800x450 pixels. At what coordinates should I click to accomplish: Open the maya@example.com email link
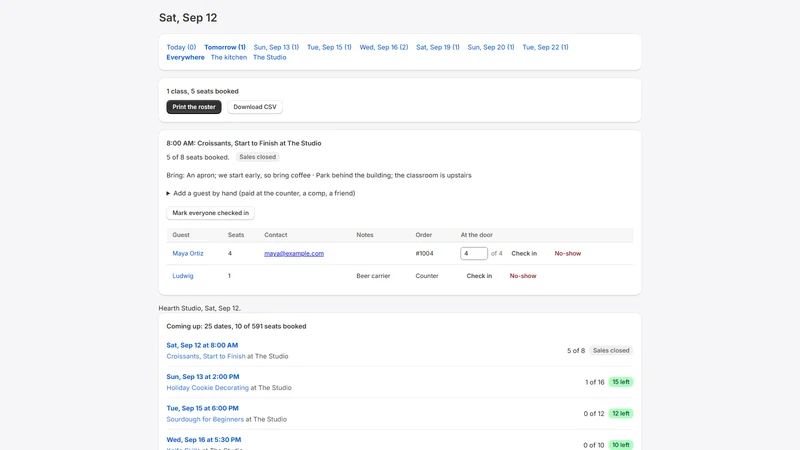pos(294,253)
